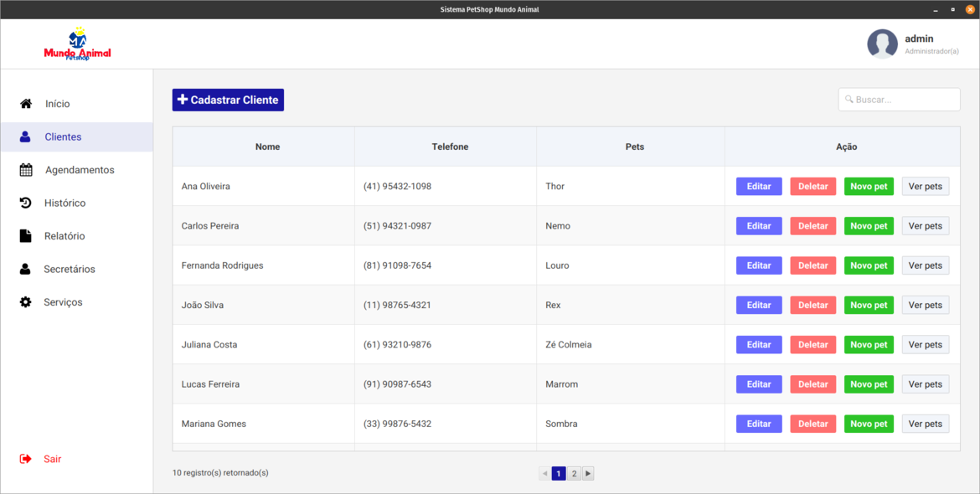Click the home icon beside Início
Image resolution: width=980 pixels, height=494 pixels.
point(26,104)
